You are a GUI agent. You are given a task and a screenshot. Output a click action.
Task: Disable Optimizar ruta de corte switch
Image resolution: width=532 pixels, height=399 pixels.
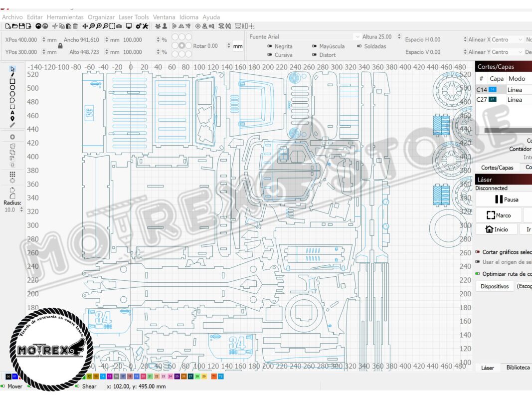click(x=478, y=274)
